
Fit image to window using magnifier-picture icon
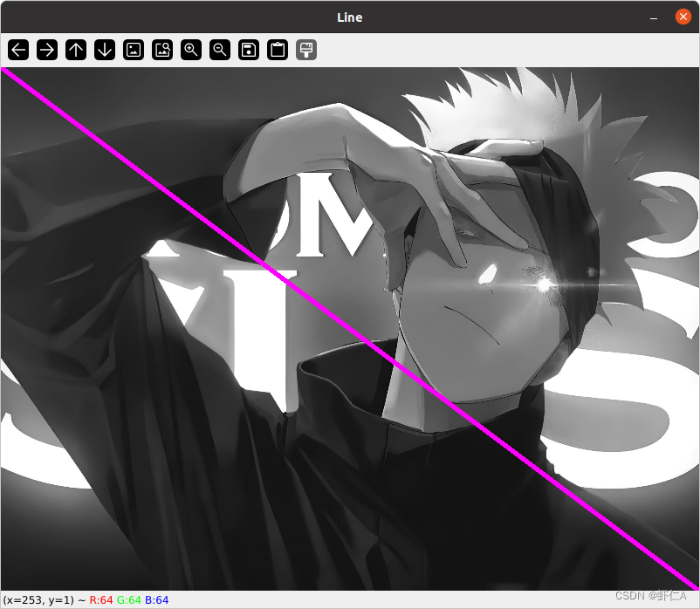click(x=162, y=50)
